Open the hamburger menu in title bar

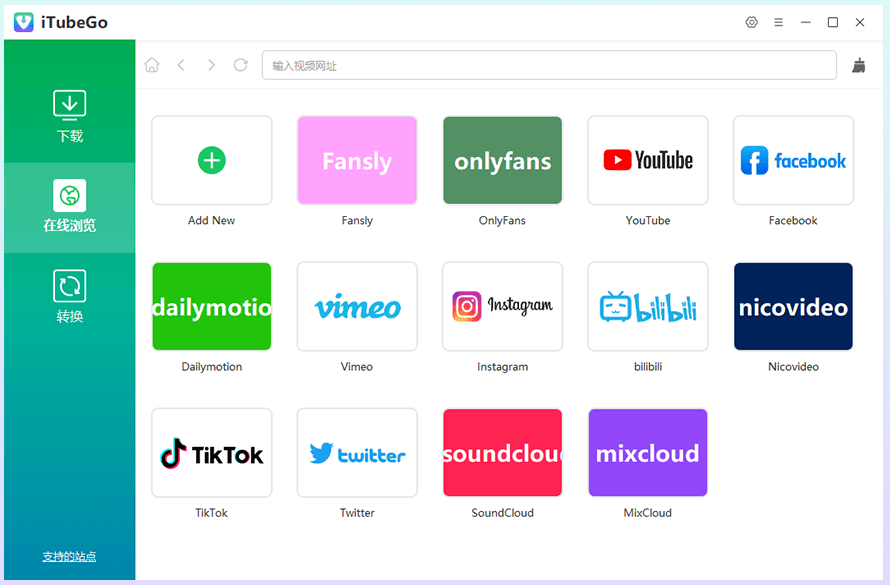click(x=779, y=22)
